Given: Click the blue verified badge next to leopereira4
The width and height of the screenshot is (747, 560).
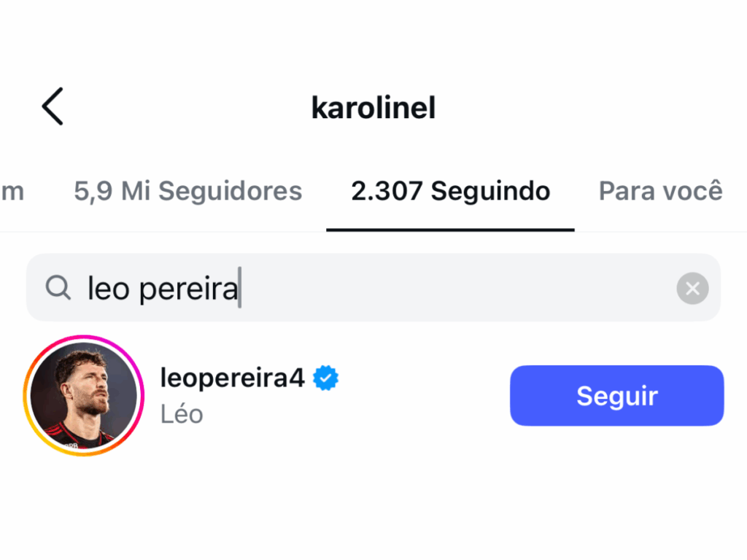Looking at the screenshot, I should tap(325, 378).
